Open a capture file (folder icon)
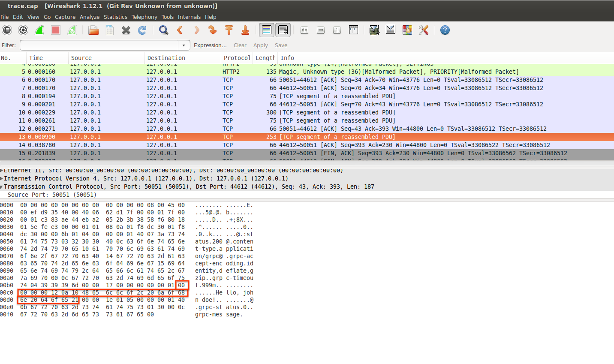This screenshot has height=364, width=614. [93, 30]
